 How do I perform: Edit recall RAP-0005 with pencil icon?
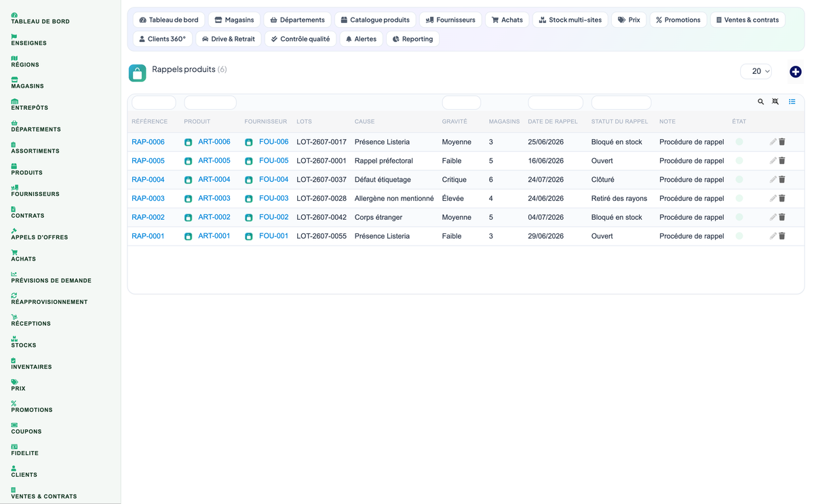773,161
